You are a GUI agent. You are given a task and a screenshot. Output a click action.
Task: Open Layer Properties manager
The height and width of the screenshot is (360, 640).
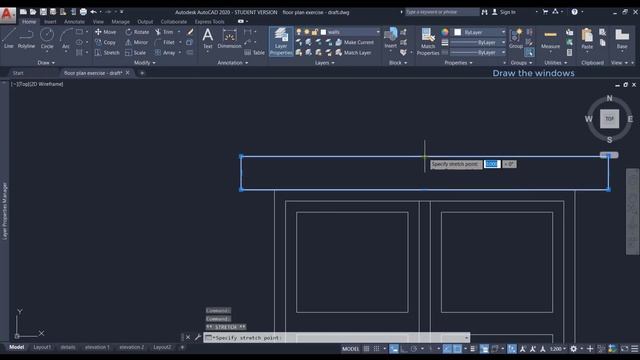pyautogui.click(x=281, y=41)
